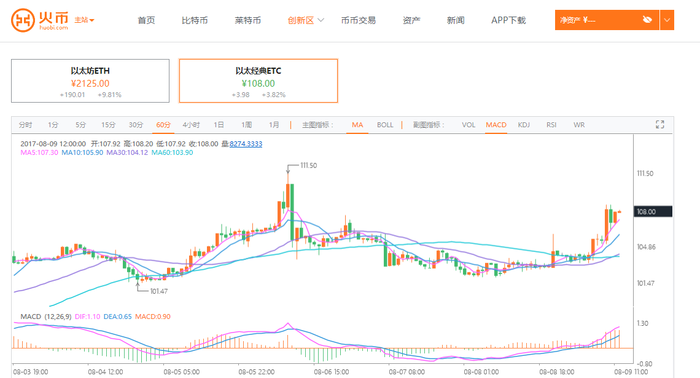Toggle the BOLL main indicator

tap(385, 125)
